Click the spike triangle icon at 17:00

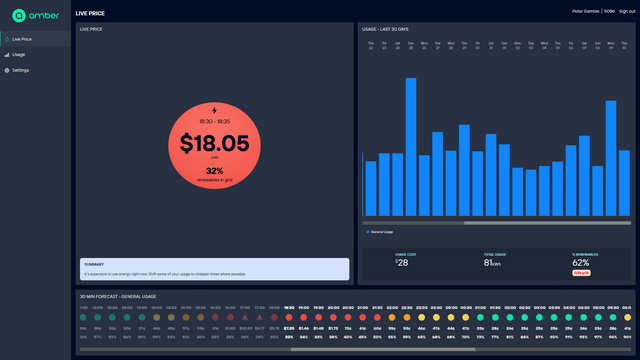(245, 317)
